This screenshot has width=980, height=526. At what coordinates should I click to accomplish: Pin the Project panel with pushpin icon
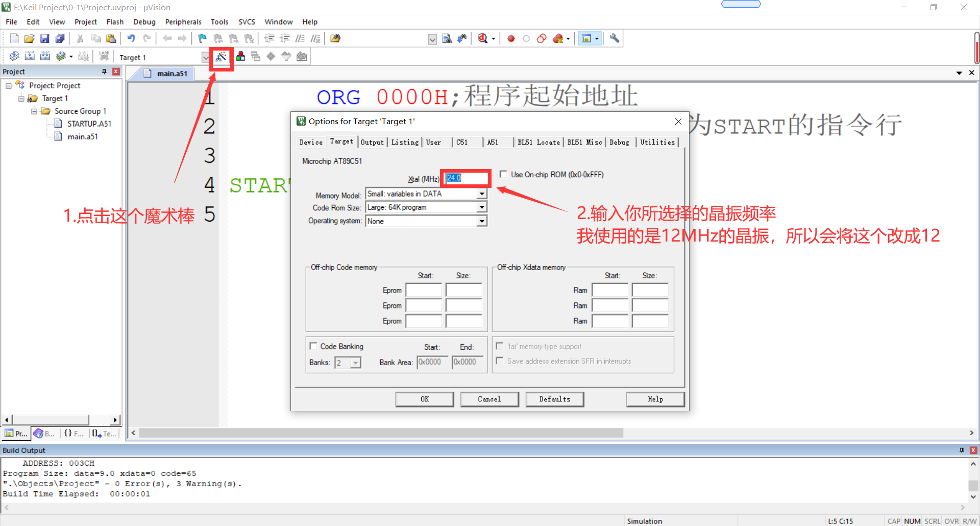tap(104, 71)
